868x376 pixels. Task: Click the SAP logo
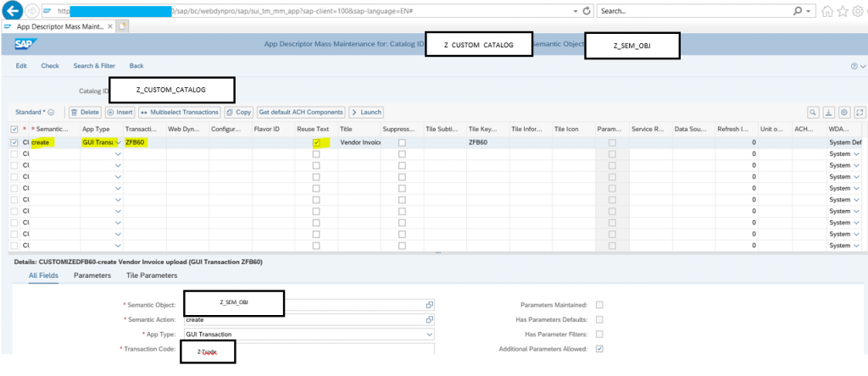tap(25, 45)
